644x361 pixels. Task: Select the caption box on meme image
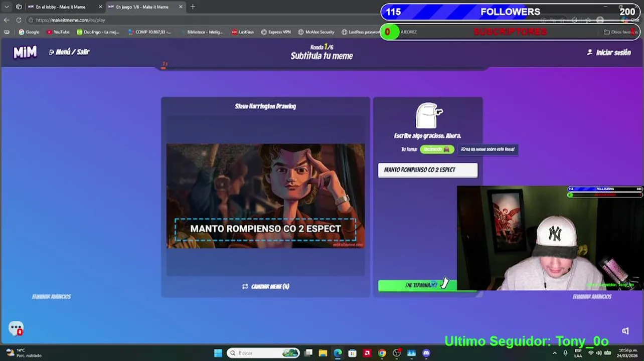coord(265,229)
